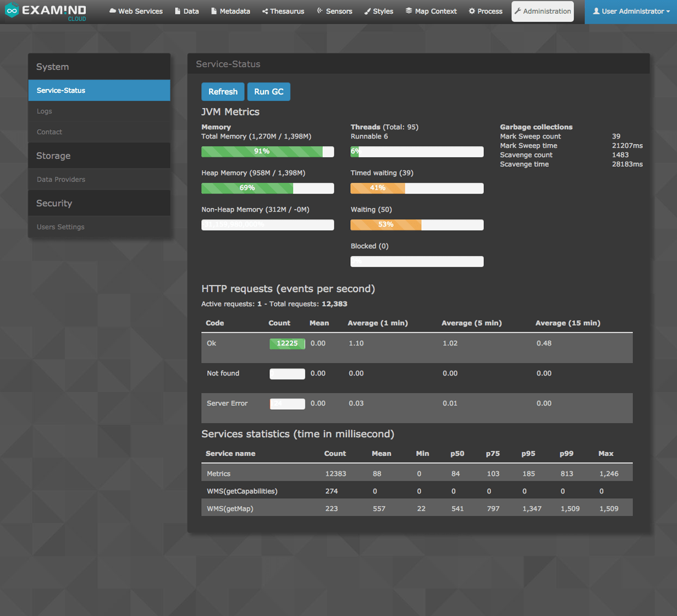Image resolution: width=677 pixels, height=616 pixels.
Task: Click the cloud icon beside Web Services
Action: [x=113, y=12]
